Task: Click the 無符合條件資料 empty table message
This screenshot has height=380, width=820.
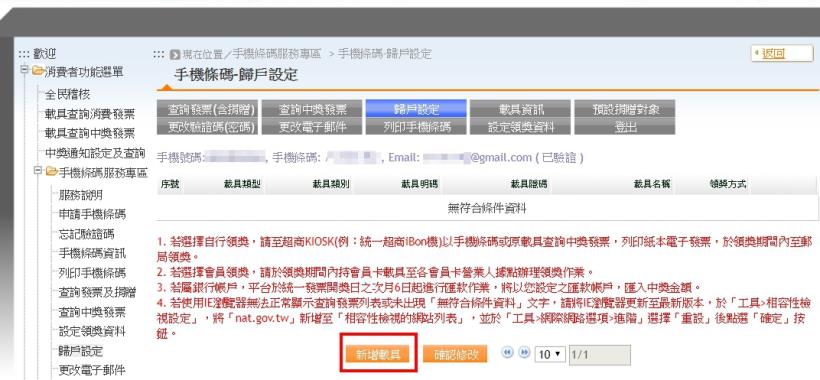Action: click(x=487, y=209)
